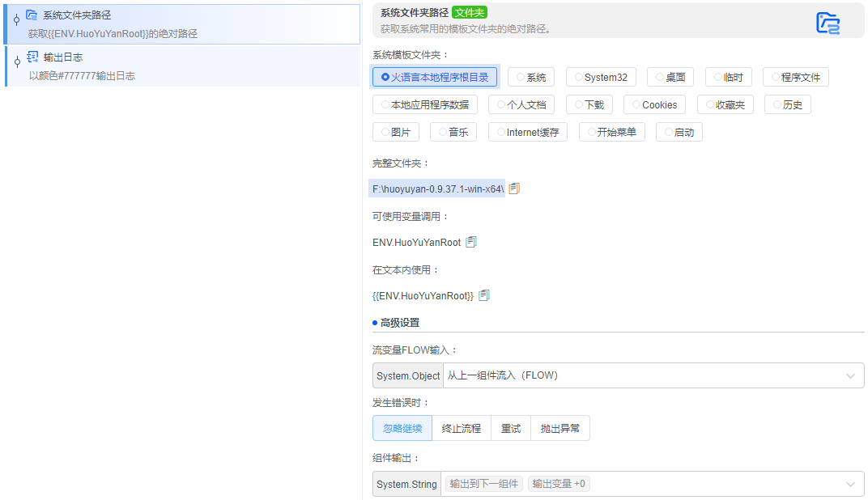Select the 桌面 radio button

coord(670,76)
